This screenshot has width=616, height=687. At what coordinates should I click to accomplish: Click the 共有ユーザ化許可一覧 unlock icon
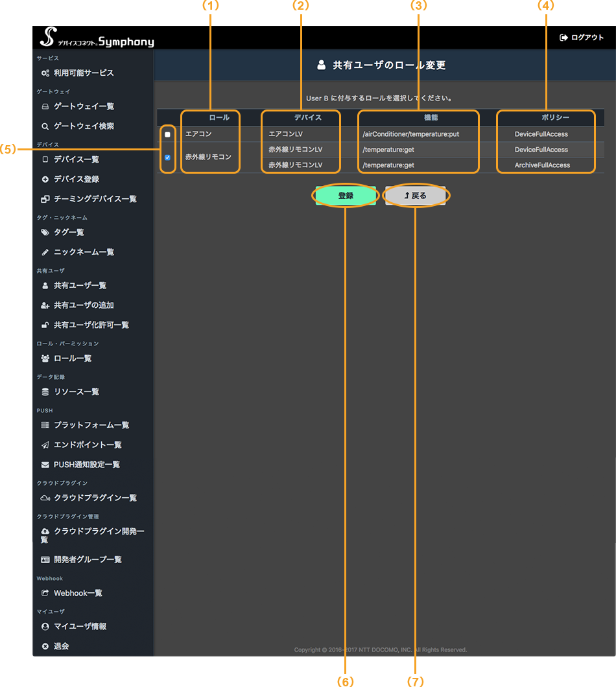[x=45, y=325]
